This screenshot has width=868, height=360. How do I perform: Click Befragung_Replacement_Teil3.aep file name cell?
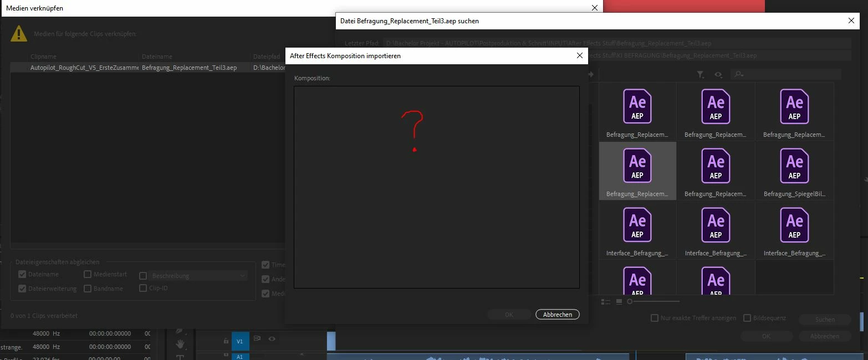point(190,68)
